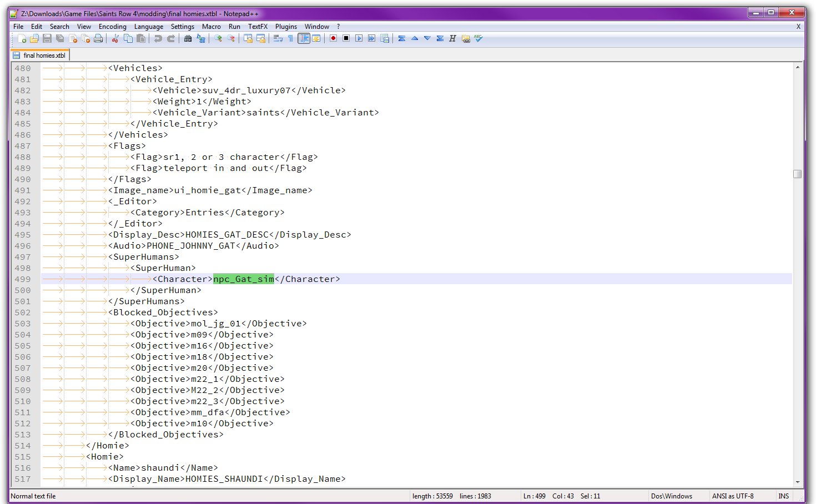Create a new file via toolbar icon
Screen dimensions: 816x504
tap(22, 38)
